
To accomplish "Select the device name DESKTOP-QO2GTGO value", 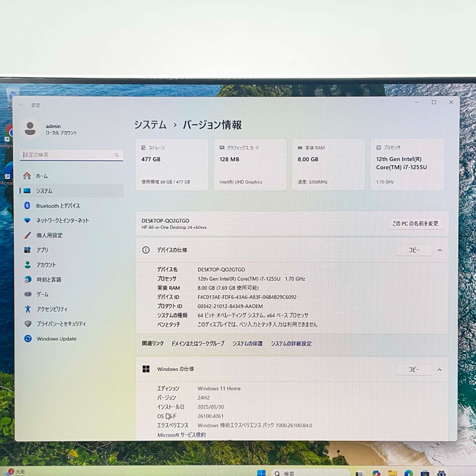I will [x=221, y=270].
